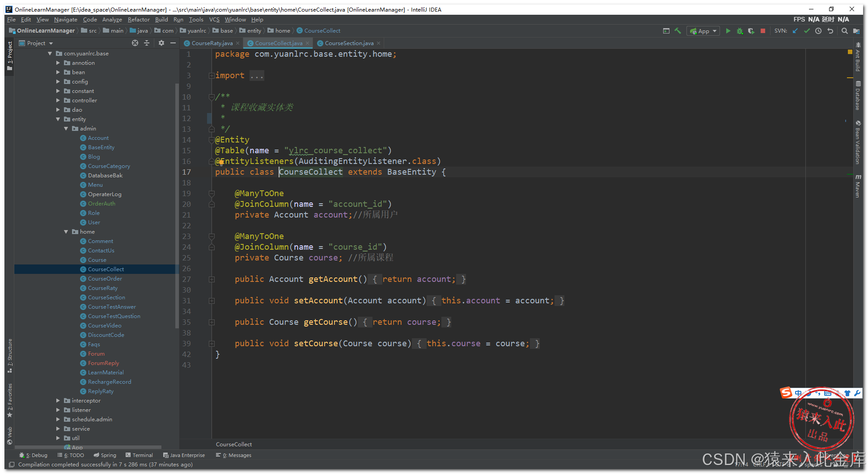Open the File menu
868x474 pixels.
(11, 20)
